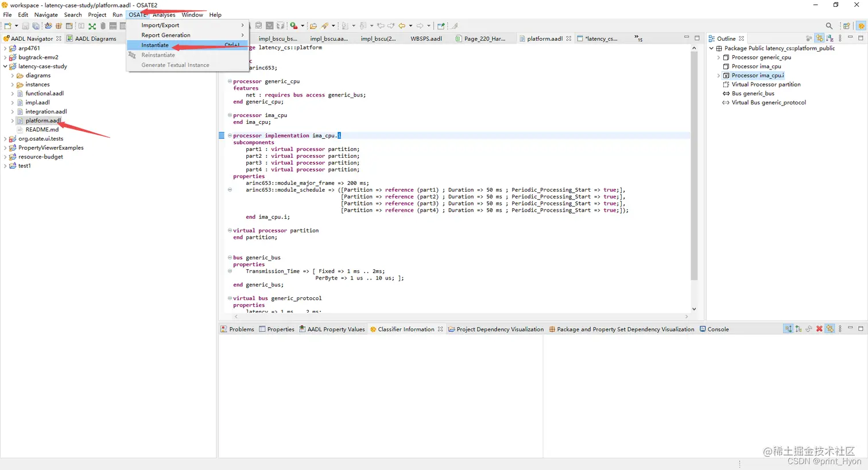Select the AADL perspective button
Image resolution: width=868 pixels, height=470 pixels.
861,26
